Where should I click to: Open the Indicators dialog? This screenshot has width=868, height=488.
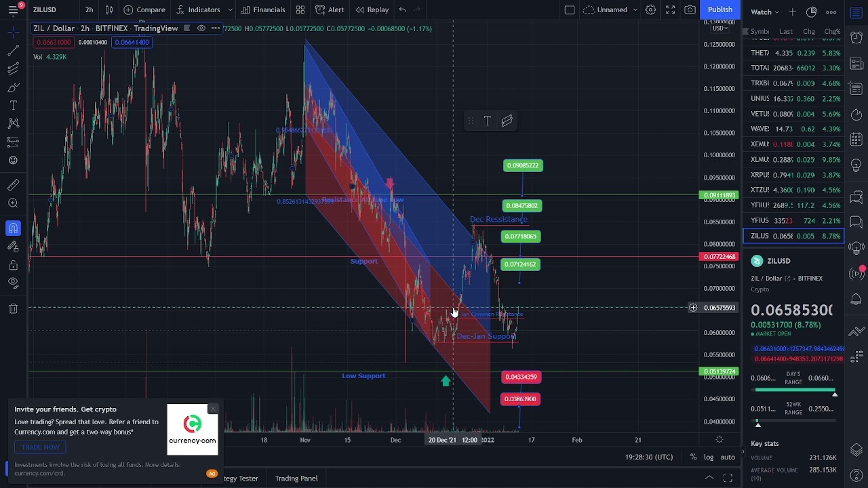(198, 9)
